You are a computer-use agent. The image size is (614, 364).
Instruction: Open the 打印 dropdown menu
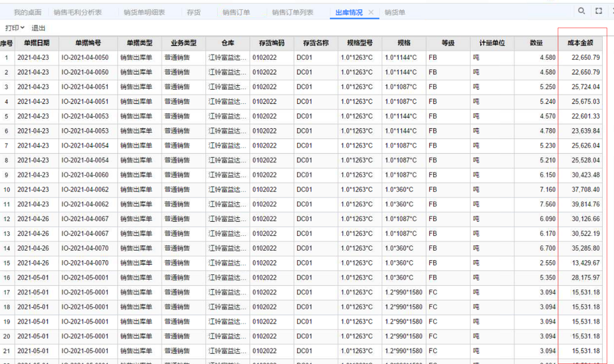15,28
